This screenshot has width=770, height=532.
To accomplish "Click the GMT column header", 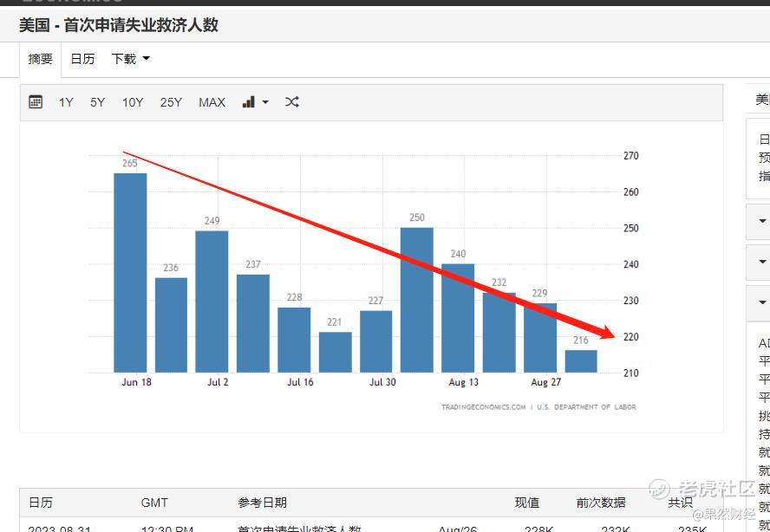I will [154, 502].
